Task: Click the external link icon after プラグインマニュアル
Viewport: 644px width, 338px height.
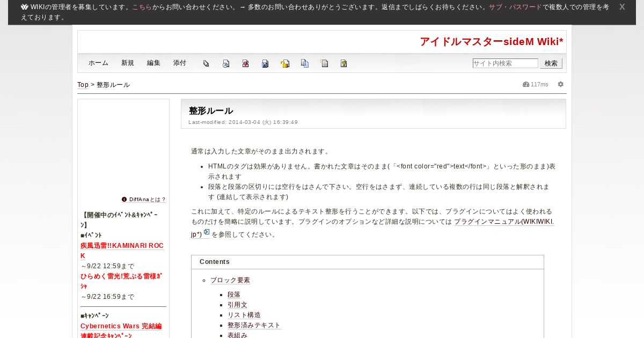Action: point(207,232)
